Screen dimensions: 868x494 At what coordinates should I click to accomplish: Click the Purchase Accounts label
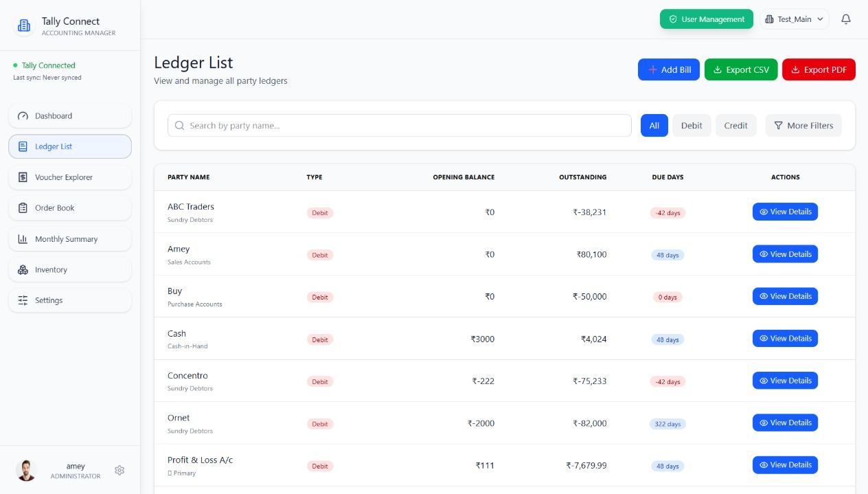[x=195, y=304]
